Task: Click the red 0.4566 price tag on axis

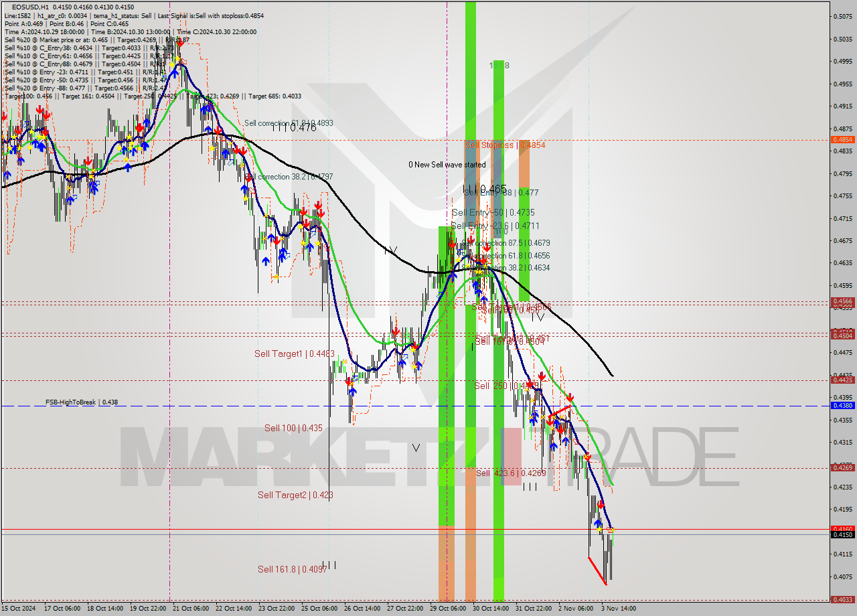Action: [x=842, y=301]
